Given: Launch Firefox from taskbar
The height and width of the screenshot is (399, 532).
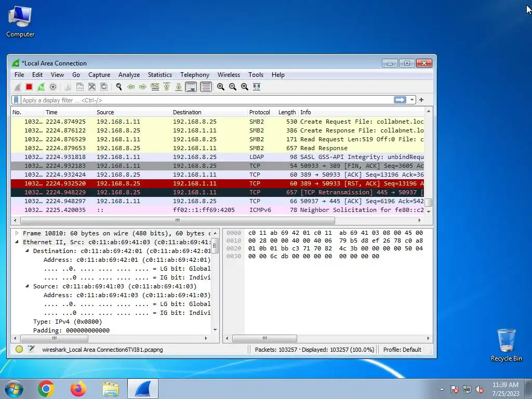Looking at the screenshot, I should [x=78, y=389].
